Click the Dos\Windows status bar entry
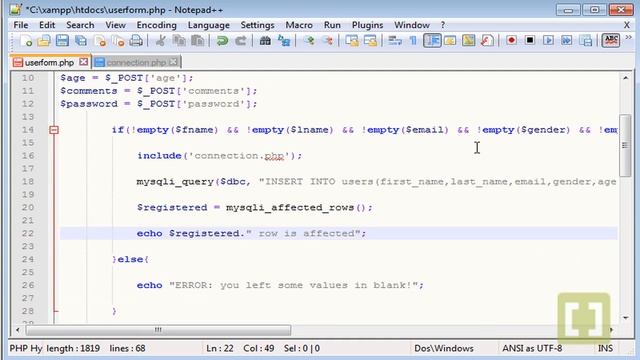The width and height of the screenshot is (640, 360). 444,348
